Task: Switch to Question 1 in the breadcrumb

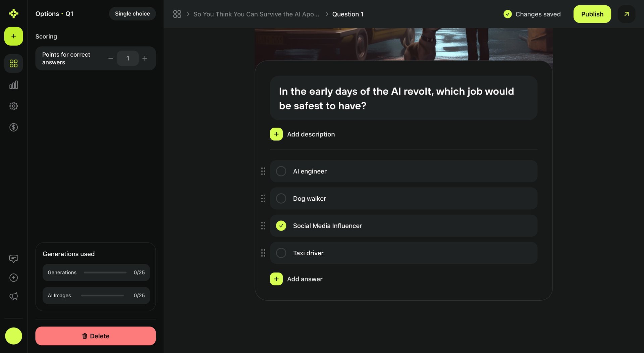Action: [x=348, y=14]
